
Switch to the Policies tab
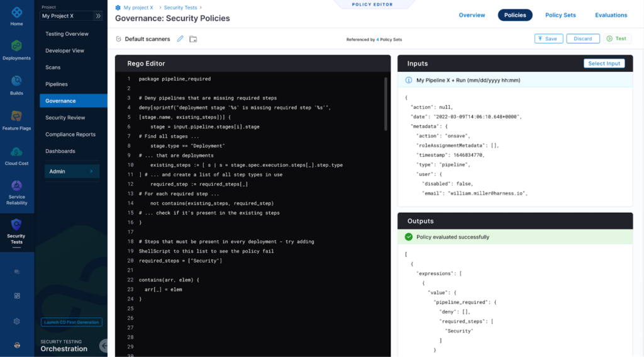pos(515,15)
